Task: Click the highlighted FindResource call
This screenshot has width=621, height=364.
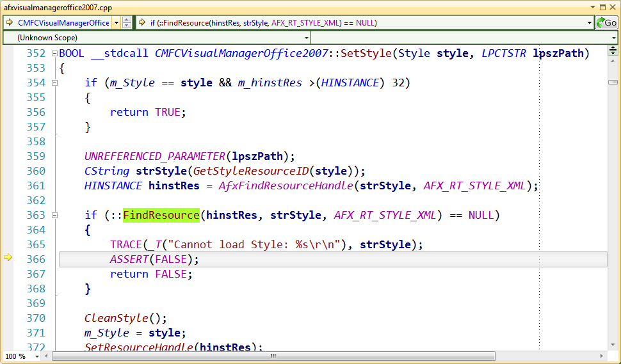Action: coord(161,215)
